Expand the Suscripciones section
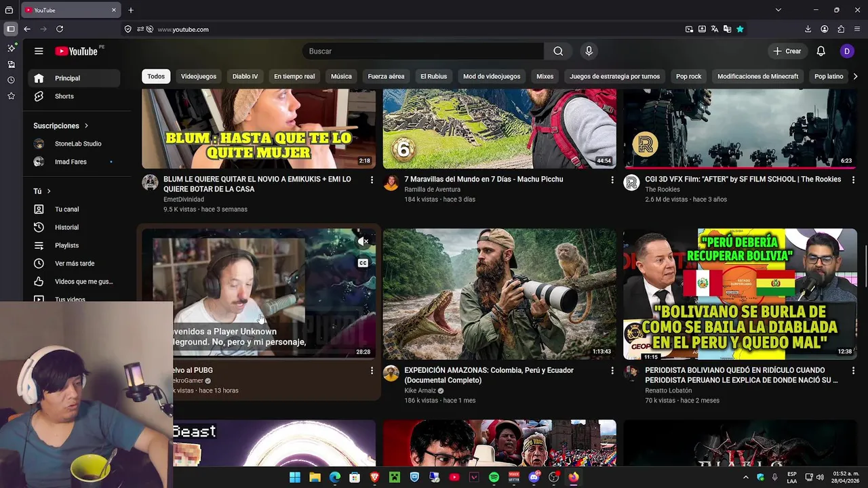The image size is (868, 488). point(61,125)
